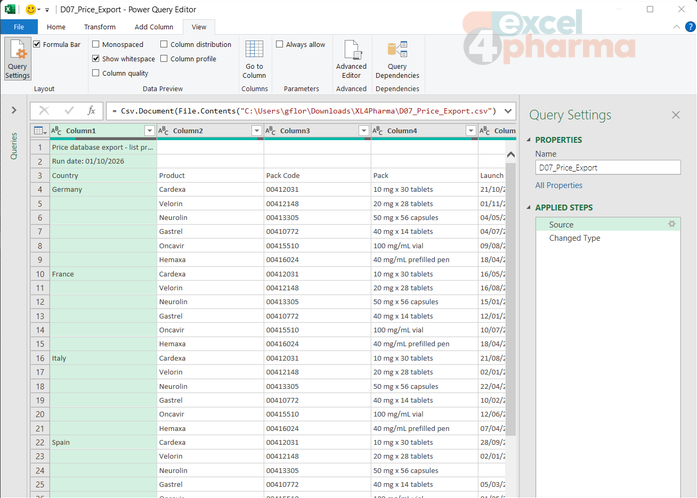Open the table menu icon in grid corner
The width and height of the screenshot is (697, 498).
pyautogui.click(x=40, y=131)
